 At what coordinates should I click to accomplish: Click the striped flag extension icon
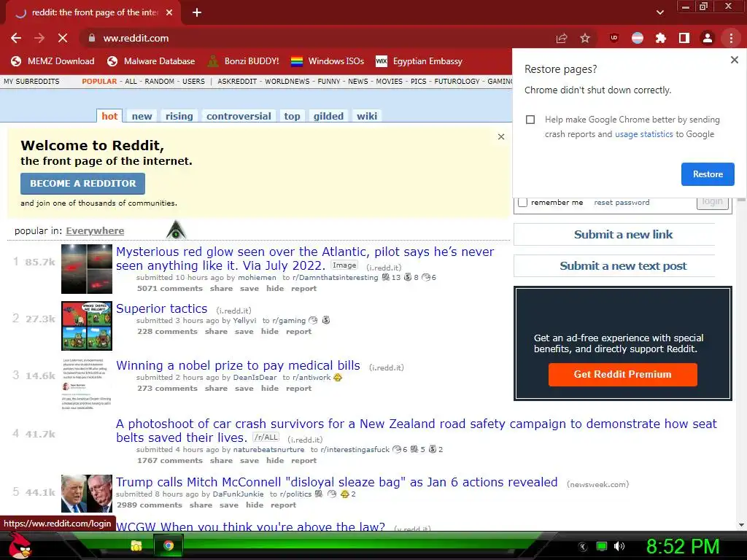coord(638,38)
